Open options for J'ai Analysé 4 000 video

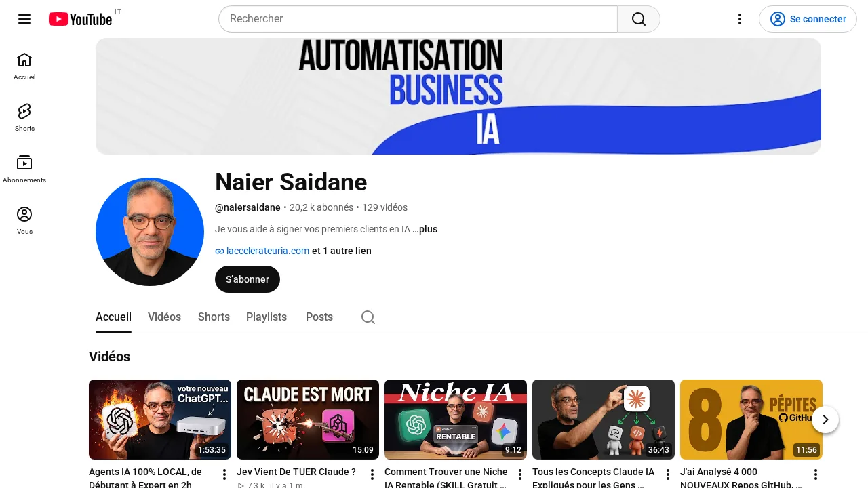pyautogui.click(x=816, y=474)
